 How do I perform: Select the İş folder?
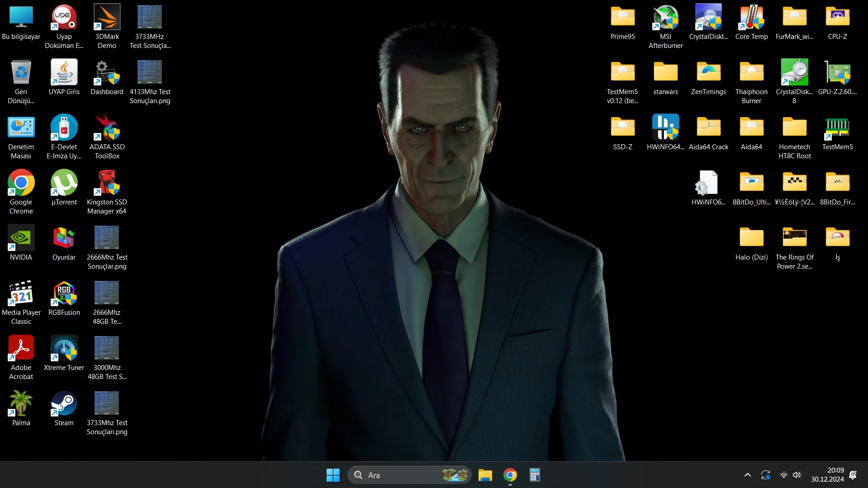tap(837, 243)
